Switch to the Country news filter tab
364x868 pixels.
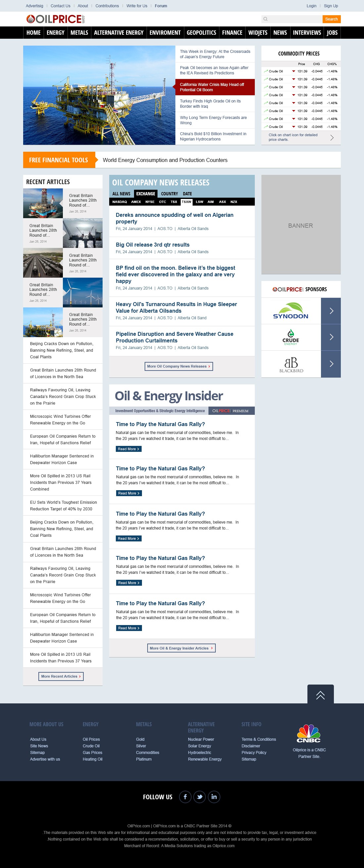click(169, 194)
